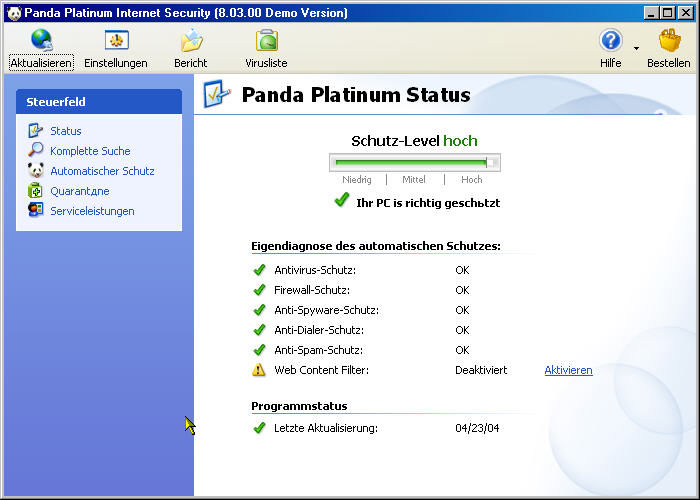Click the Deaktiviert status text
The width and height of the screenshot is (700, 500).
coord(481,370)
